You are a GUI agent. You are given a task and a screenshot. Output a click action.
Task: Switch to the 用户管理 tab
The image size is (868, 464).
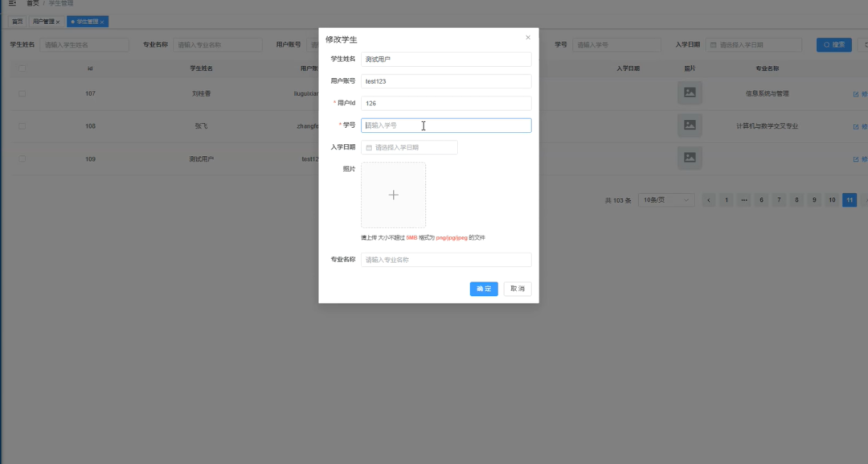(x=43, y=22)
